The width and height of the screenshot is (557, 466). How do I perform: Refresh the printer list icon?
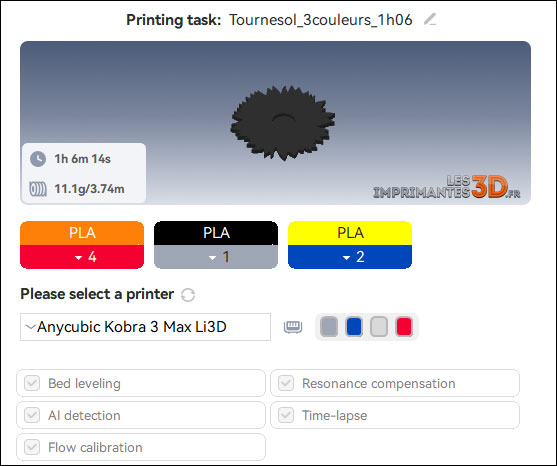coord(188,295)
